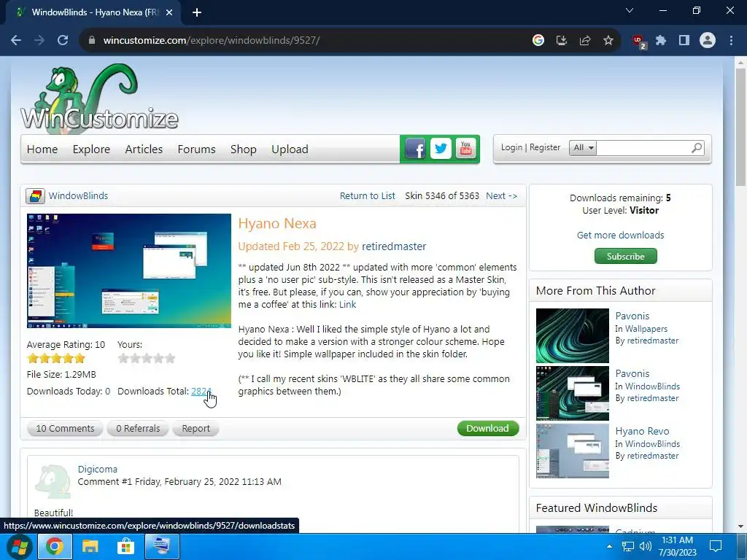Open the retiredmaster author link in title
Image resolution: width=747 pixels, height=560 pixels.
[394, 246]
